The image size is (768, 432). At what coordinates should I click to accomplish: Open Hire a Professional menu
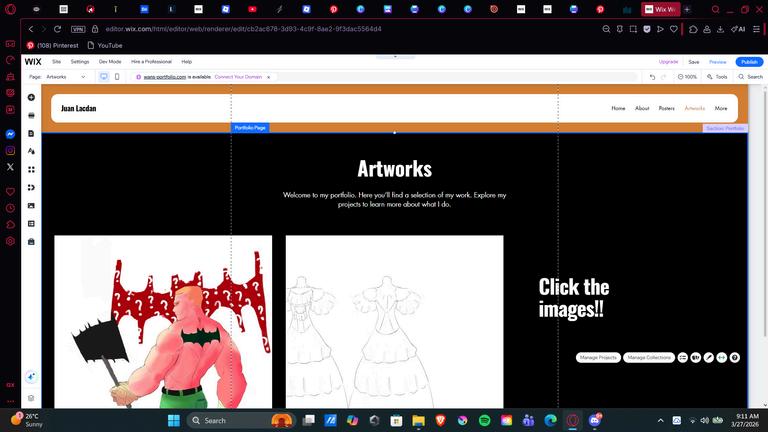tap(151, 62)
